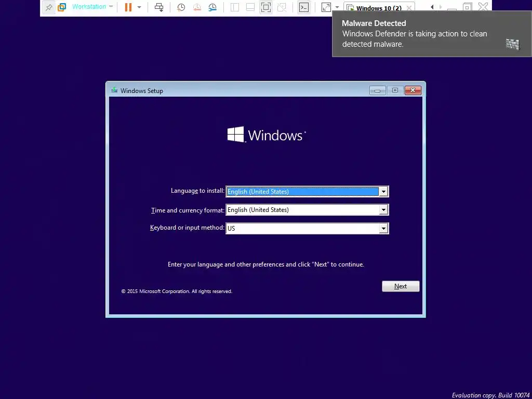Open the Keyboard or input method dropdown
The height and width of the screenshot is (399, 532).
click(x=307, y=228)
